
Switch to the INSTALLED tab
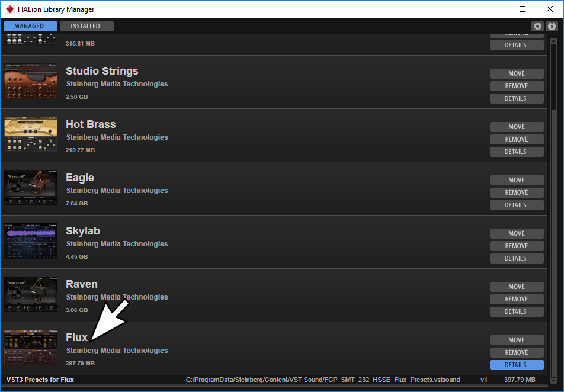pos(86,26)
